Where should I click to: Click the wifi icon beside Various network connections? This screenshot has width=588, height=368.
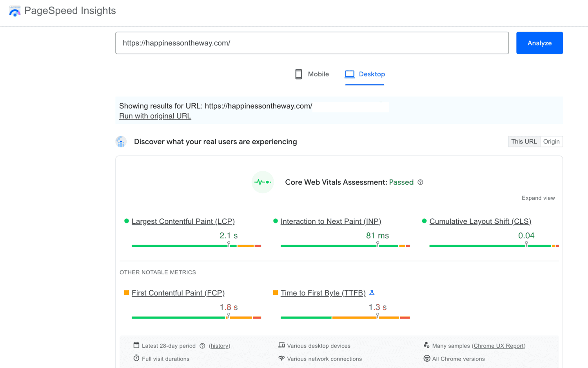[281, 358]
